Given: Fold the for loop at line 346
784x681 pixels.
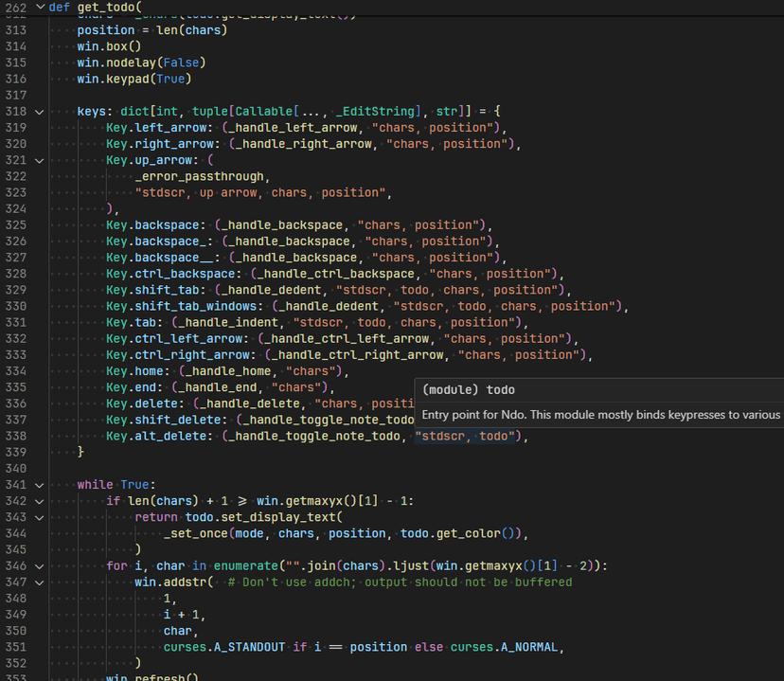Looking at the screenshot, I should 40,566.
